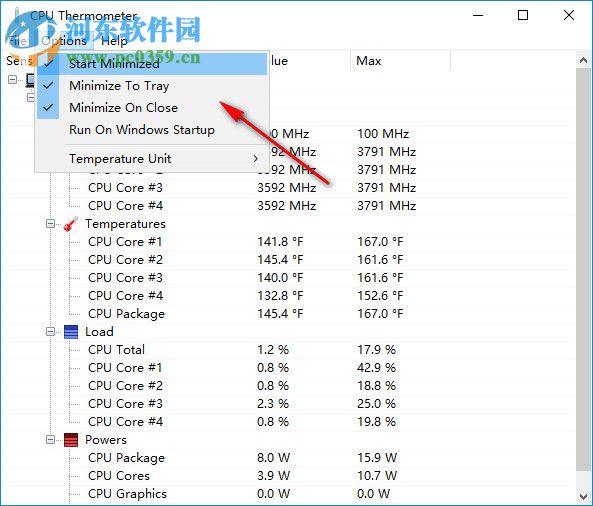Click the Max column header

[x=400, y=61]
